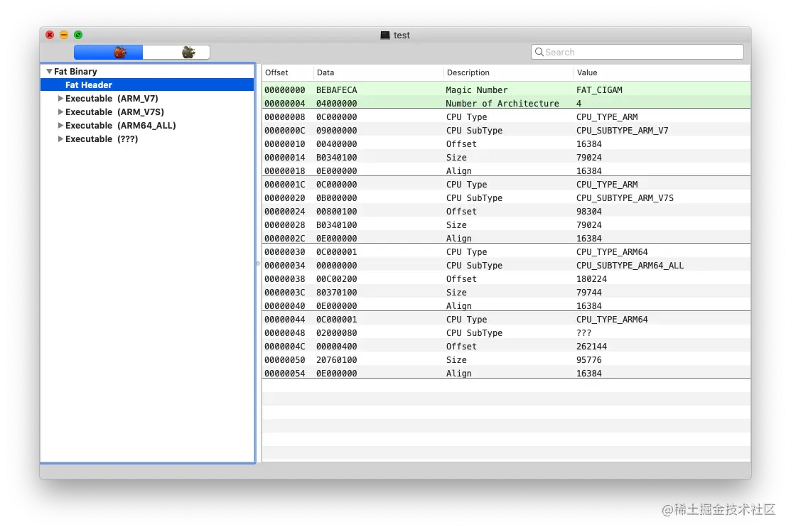
Task: Expand the Executable (ARM_V7S) node
Action: tap(60, 112)
